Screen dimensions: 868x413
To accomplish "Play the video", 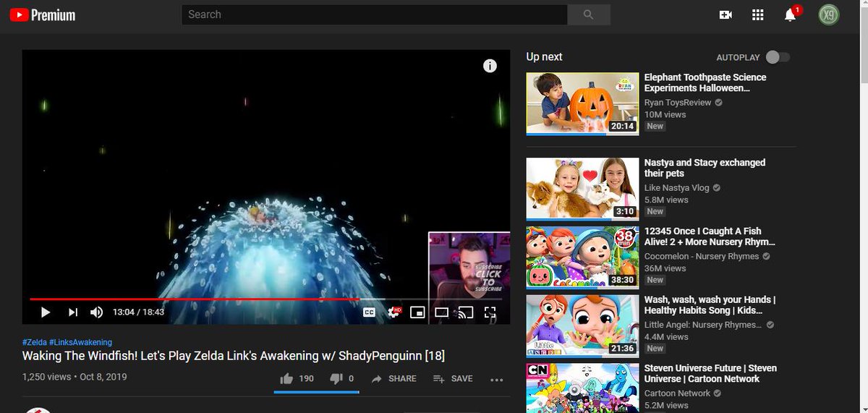I will coord(46,312).
